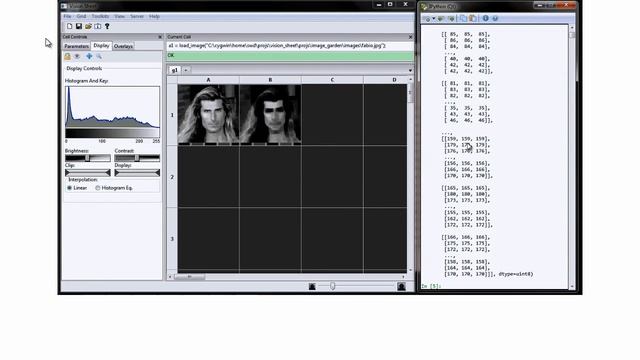Select the Linear interpolation radio button

pos(69,188)
